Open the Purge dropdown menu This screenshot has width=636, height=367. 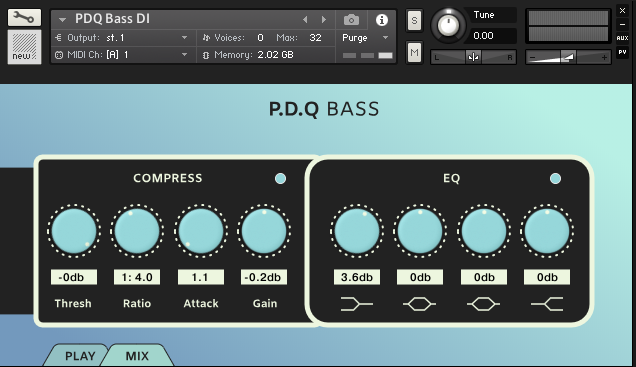(365, 38)
